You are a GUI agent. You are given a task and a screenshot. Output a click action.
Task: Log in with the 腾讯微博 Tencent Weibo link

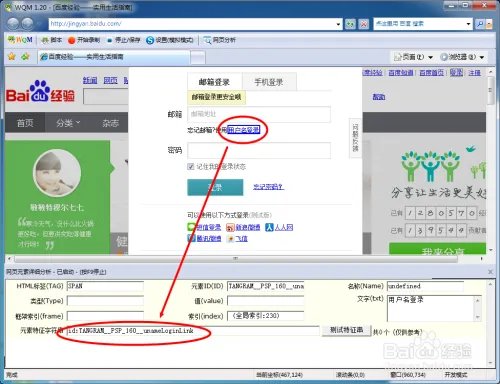[208, 238]
